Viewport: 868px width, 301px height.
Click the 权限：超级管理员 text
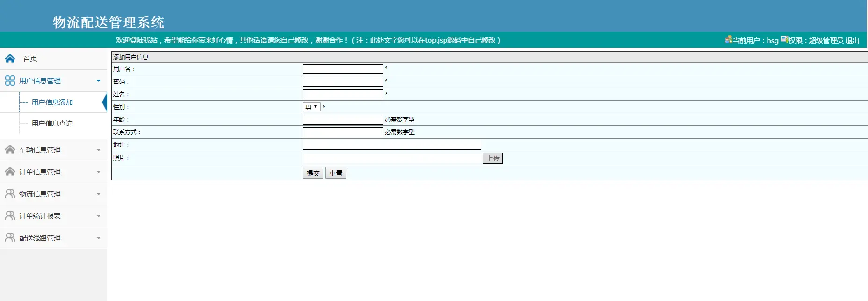[x=816, y=40]
